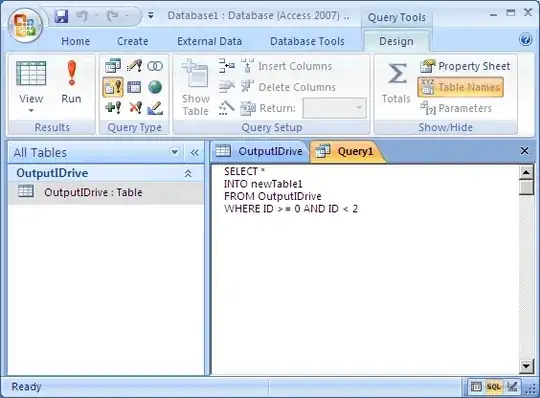Click Insert Columns
Viewport: 540px width, 398px height.
[287, 66]
